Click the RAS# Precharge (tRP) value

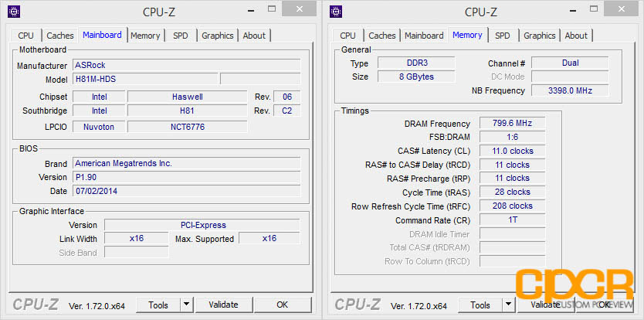tap(512, 178)
